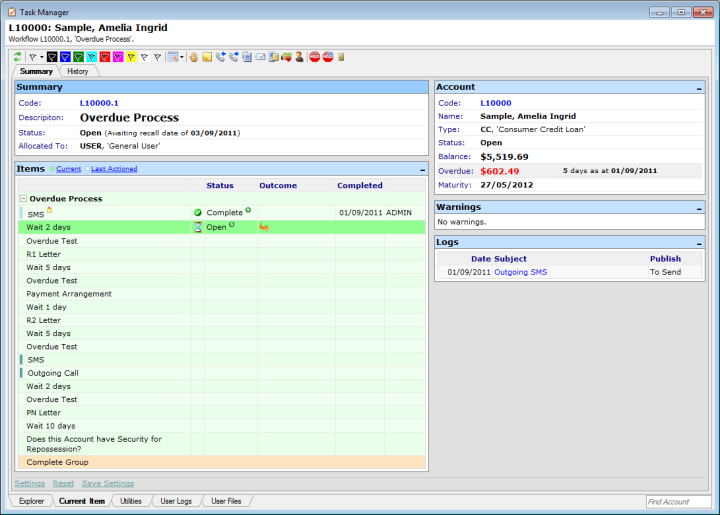Click the Reset link
Screen dimensions: 720x515
pos(63,483)
